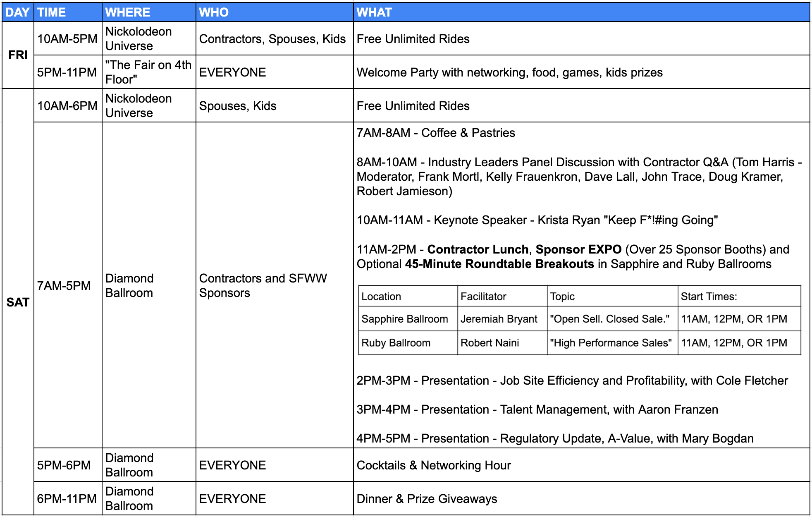The height and width of the screenshot is (517, 812).
Task: Select Welcome Party description cell
Action: (509, 72)
